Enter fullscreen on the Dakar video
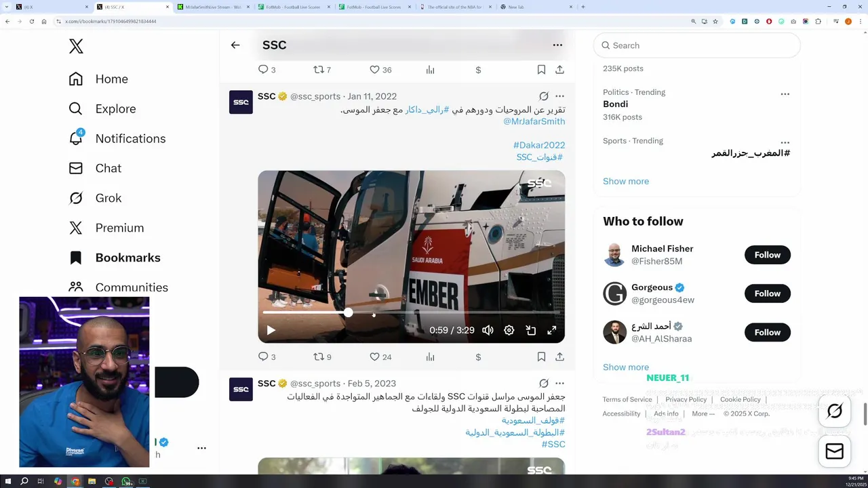 (x=552, y=330)
